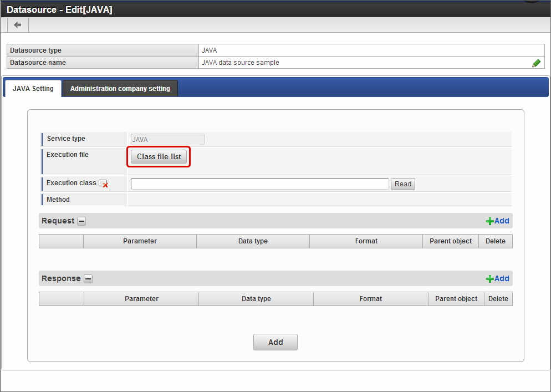551x392 pixels.
Task: Click the Datasource name value 'JAVA data source sample'
Action: [x=241, y=63]
